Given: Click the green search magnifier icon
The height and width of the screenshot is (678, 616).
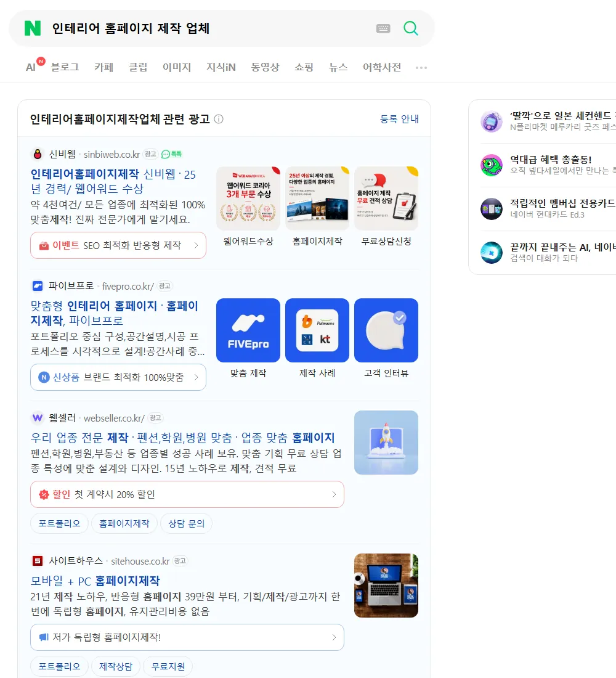Looking at the screenshot, I should (411, 28).
